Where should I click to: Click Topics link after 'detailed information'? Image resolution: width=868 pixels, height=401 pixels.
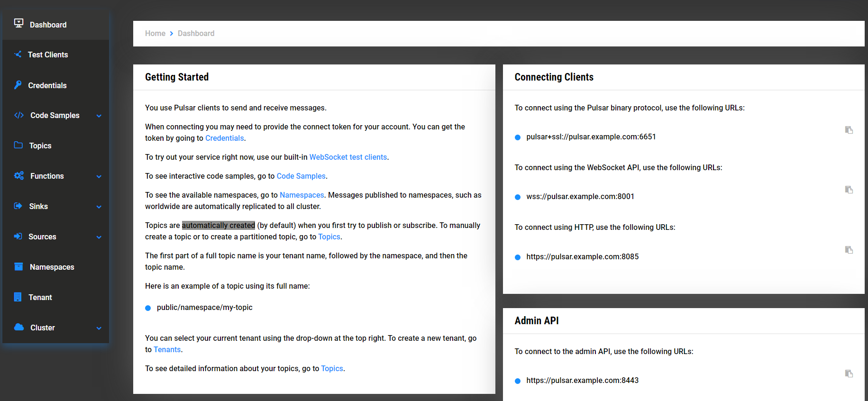point(332,368)
